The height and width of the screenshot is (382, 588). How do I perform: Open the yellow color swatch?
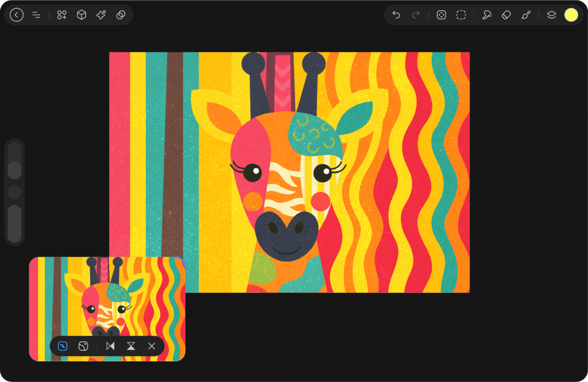tap(571, 15)
